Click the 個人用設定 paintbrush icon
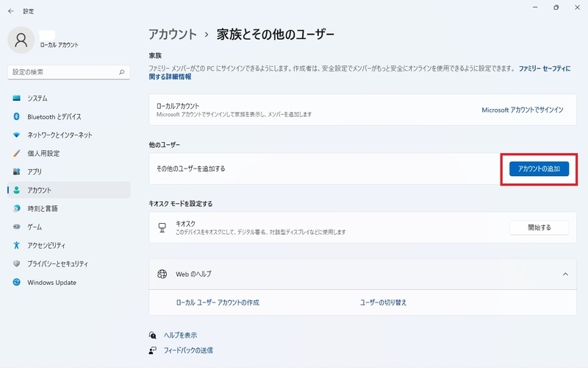The image size is (588, 368). [16, 153]
